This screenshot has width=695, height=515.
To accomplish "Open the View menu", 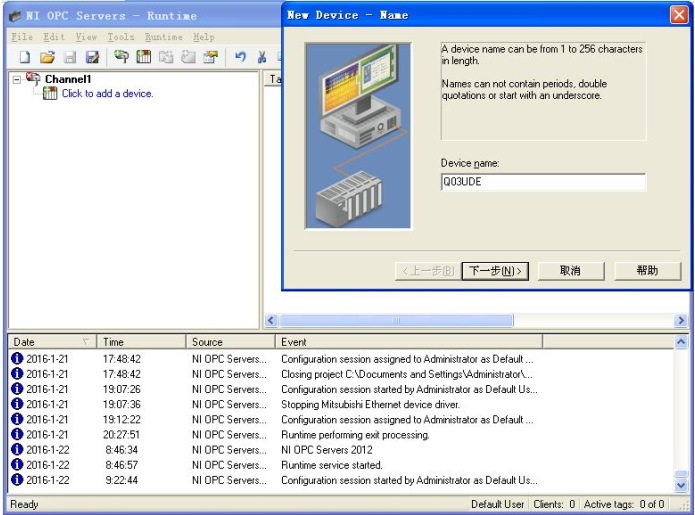I will 86,37.
